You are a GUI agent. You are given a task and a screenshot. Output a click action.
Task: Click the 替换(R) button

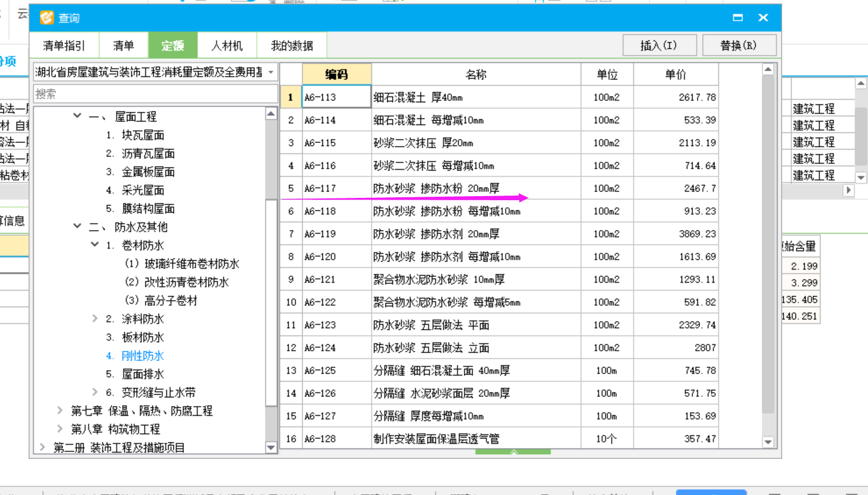pyautogui.click(x=739, y=45)
